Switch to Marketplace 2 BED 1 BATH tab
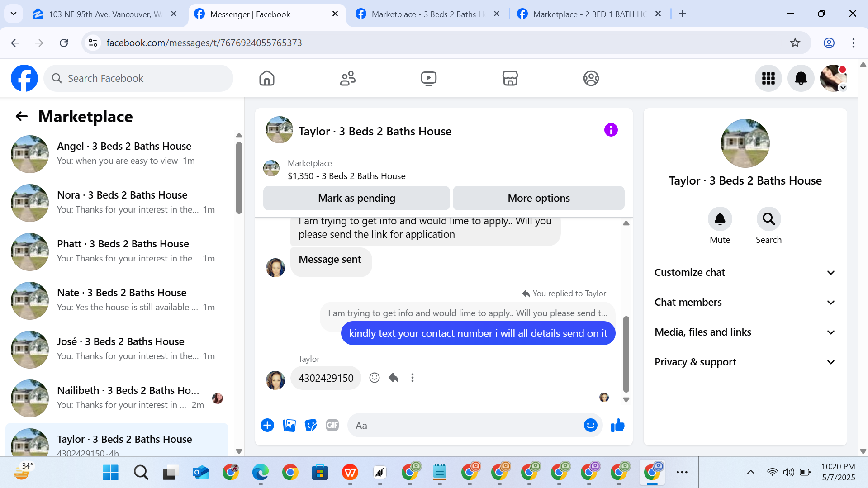The width and height of the screenshot is (868, 488). click(x=589, y=14)
